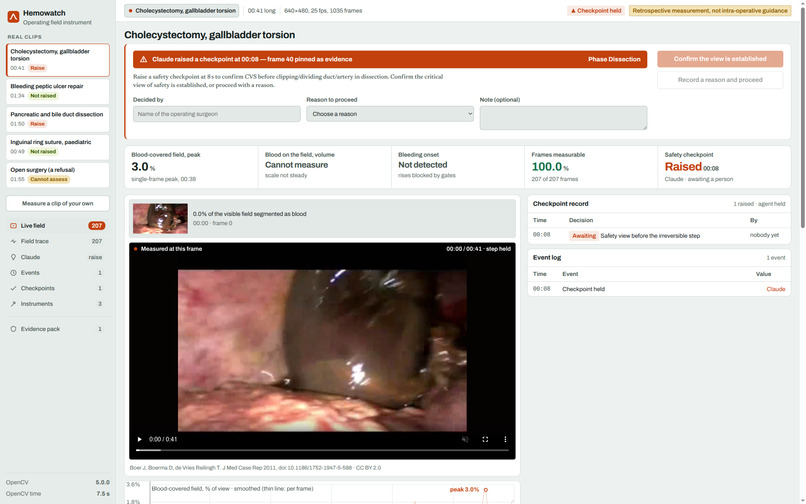
Task: Click the frame 0 thumbnail preview
Action: click(x=160, y=219)
